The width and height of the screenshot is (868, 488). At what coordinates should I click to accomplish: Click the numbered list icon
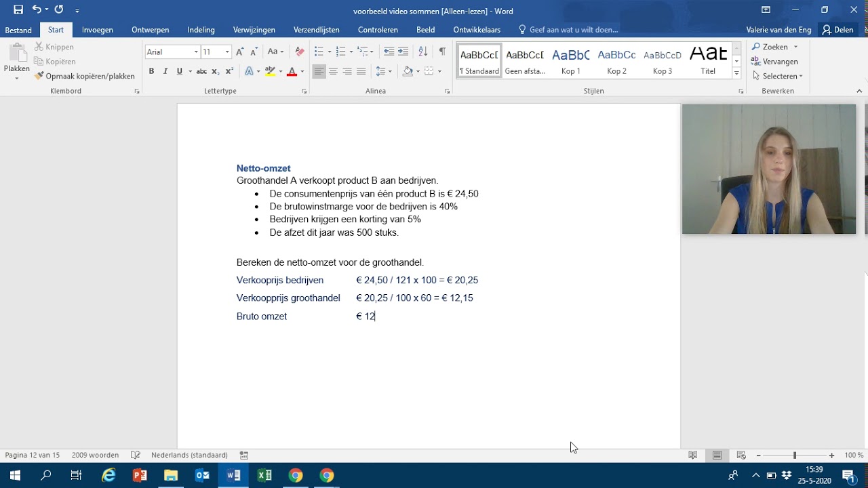340,52
